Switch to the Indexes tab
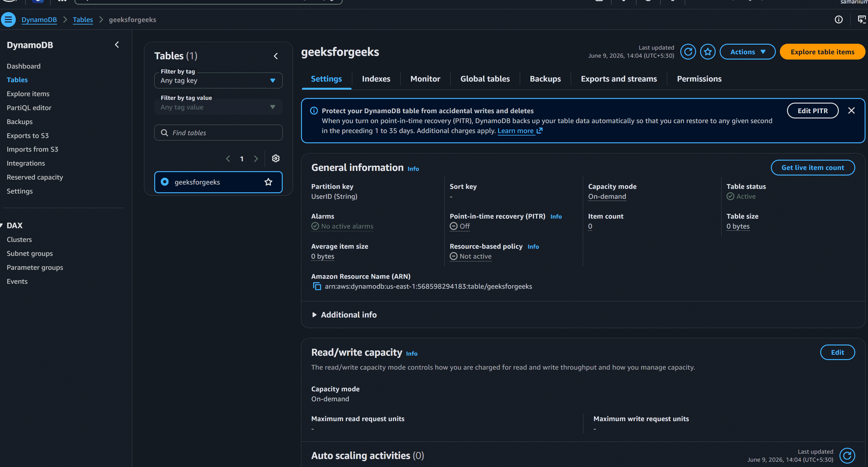This screenshot has width=868, height=467. (376, 79)
